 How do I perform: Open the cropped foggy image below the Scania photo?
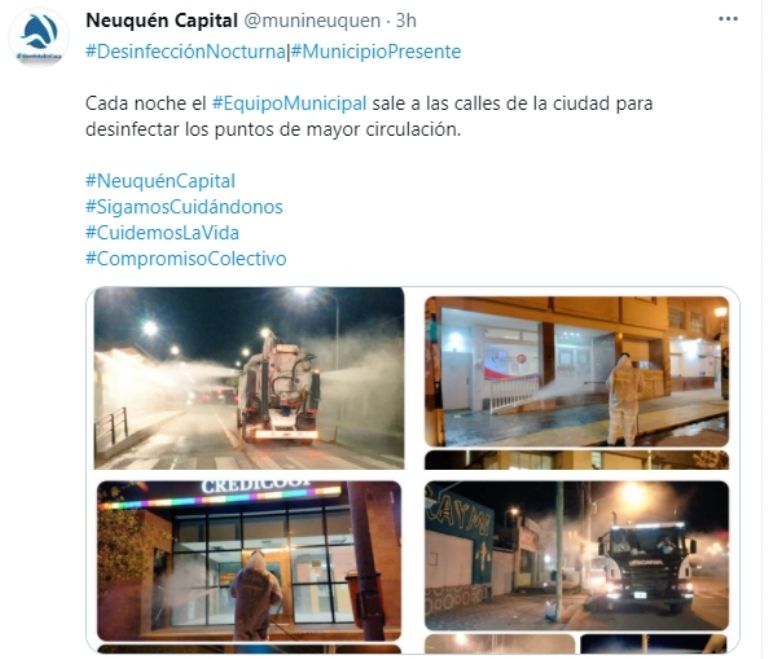coord(500,644)
